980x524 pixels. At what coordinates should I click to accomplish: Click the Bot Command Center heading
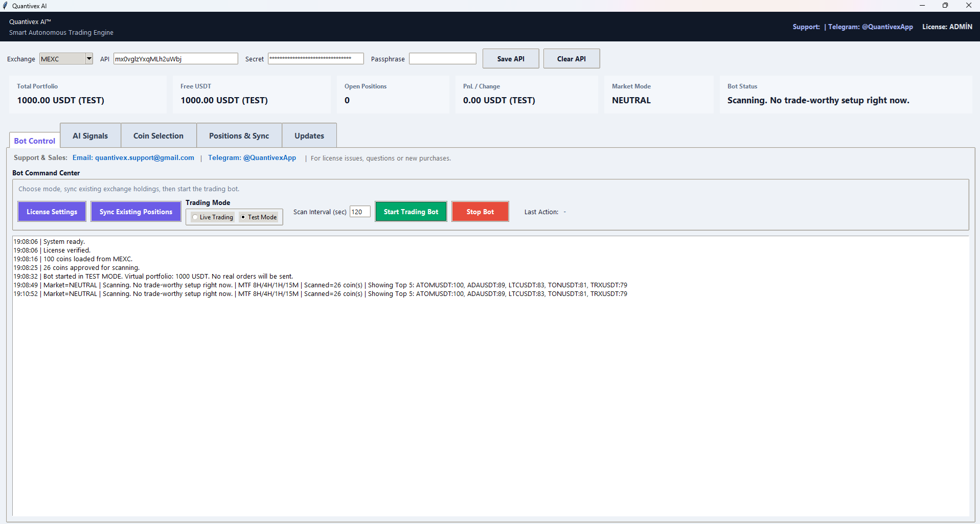coord(46,173)
